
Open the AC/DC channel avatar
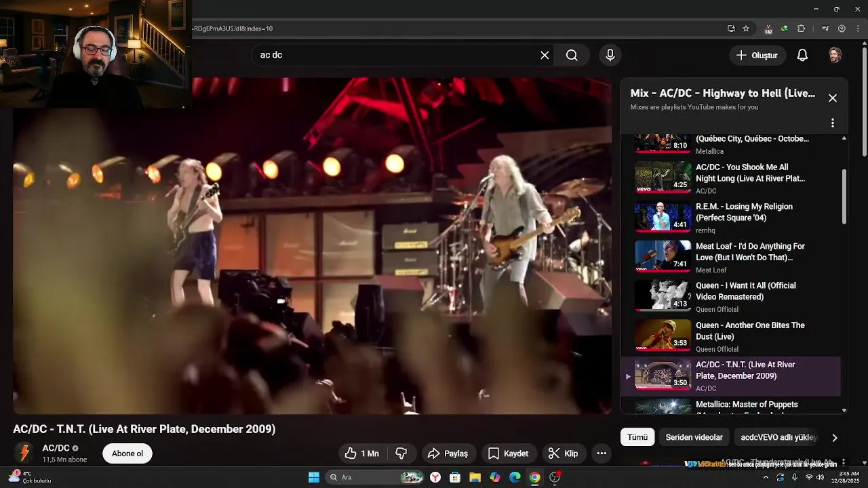click(24, 453)
